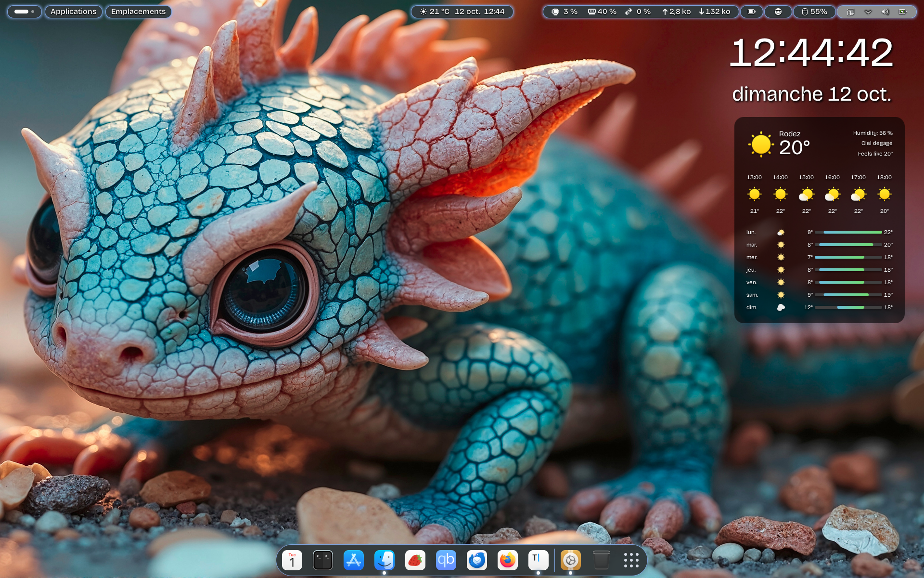Open the settings gear dock icon

pyautogui.click(x=570, y=560)
